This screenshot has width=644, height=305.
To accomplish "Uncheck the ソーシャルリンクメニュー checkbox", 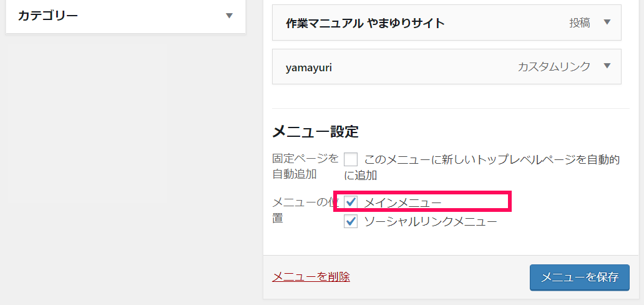I will coord(351,221).
